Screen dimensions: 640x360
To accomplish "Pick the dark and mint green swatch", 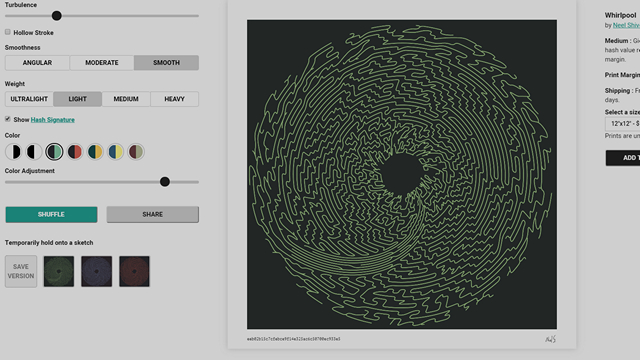I will [54, 152].
